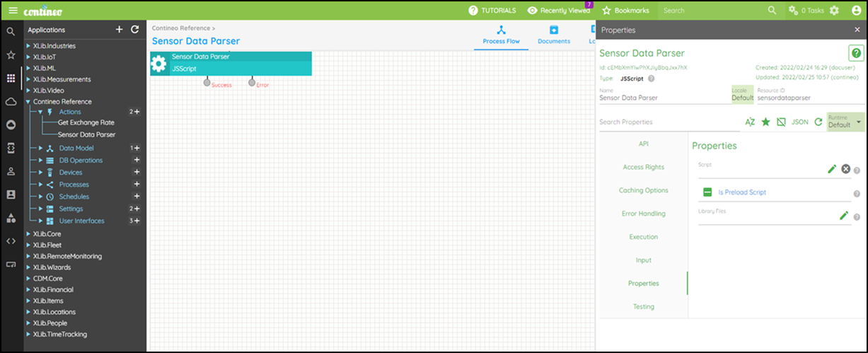Open Get Exchange Rate action

tap(86, 122)
